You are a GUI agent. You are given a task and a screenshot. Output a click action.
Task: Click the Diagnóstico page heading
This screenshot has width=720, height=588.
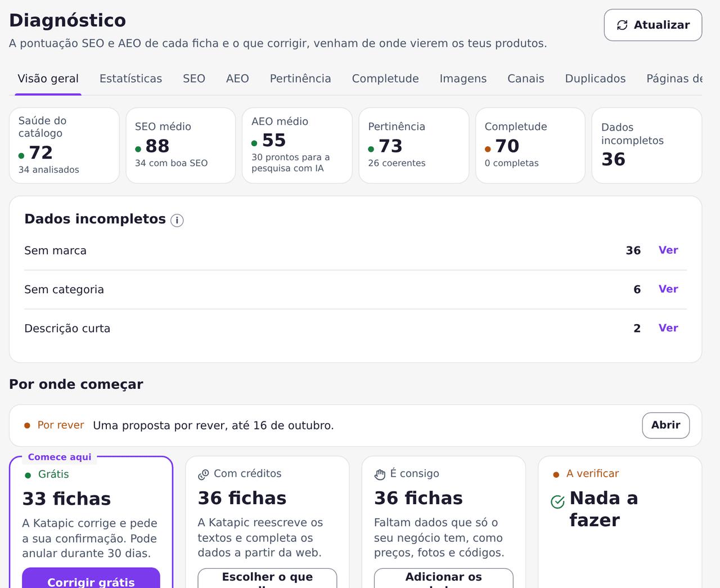click(67, 20)
